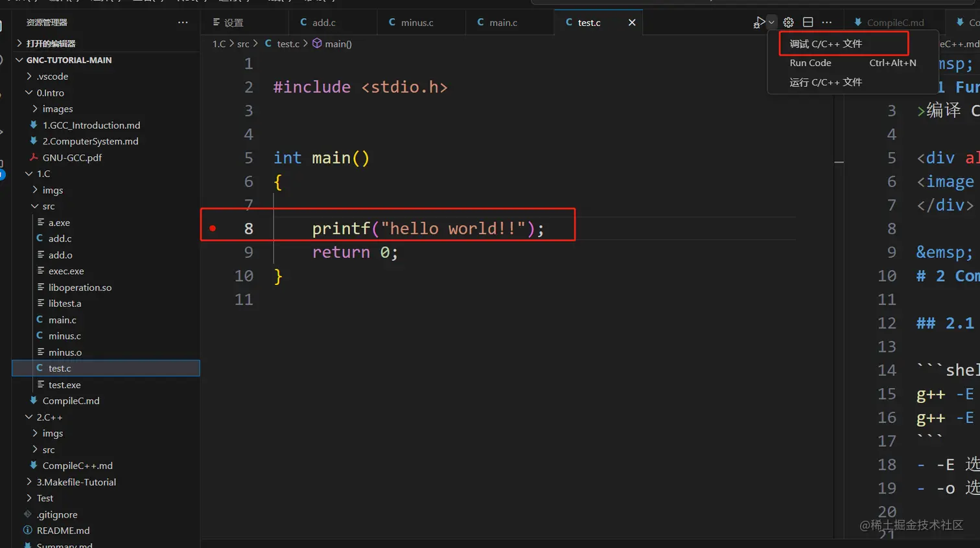This screenshot has width=980, height=548.
Task: Click the test.c breadcrumb segment
Action: point(282,43)
